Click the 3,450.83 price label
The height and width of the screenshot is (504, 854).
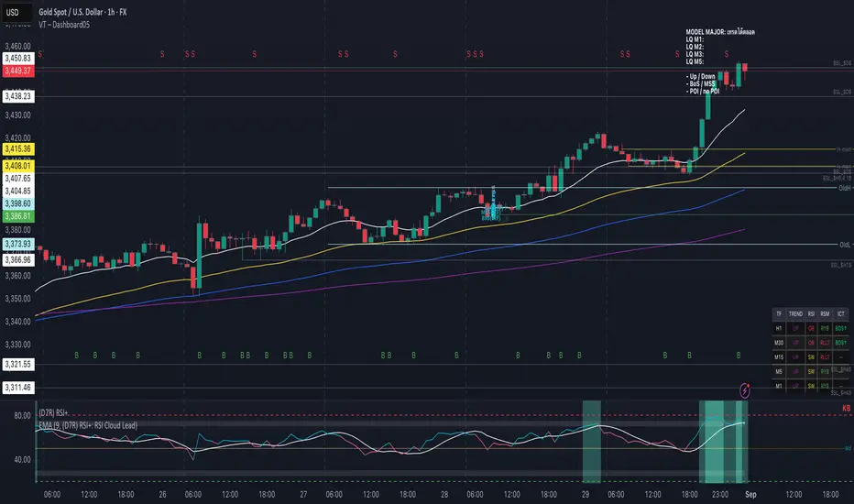(18, 59)
